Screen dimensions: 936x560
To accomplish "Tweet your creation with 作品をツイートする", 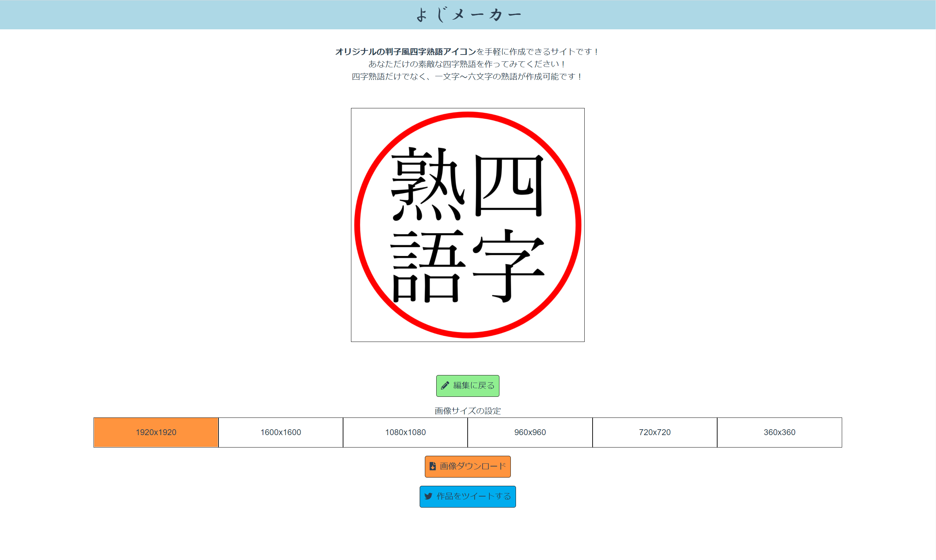I will 468,497.
